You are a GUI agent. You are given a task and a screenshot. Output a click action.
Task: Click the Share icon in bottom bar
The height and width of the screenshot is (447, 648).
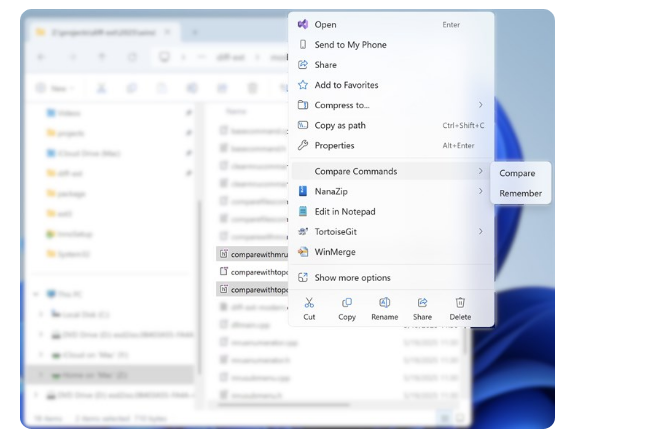(422, 302)
